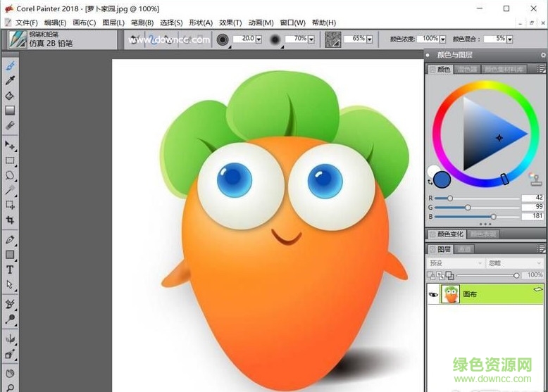
Task: Select the Lasso tool
Action: 10,175
